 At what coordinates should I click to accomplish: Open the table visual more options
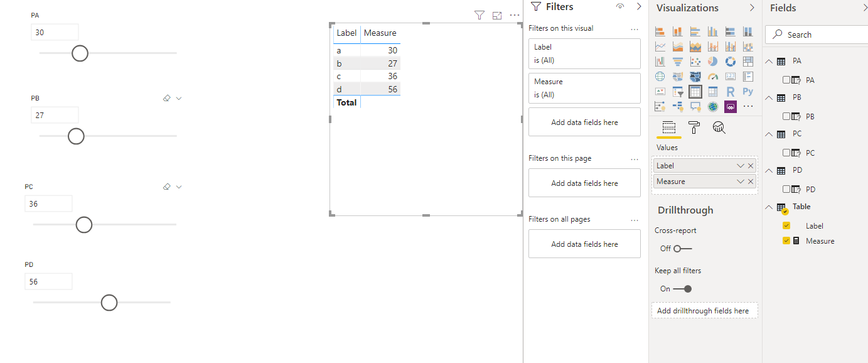[x=515, y=15]
